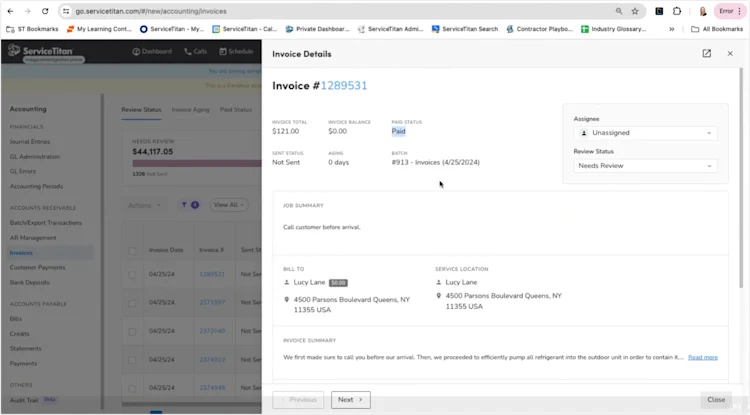Open AR Management in sidebar
750x415 pixels.
click(33, 238)
